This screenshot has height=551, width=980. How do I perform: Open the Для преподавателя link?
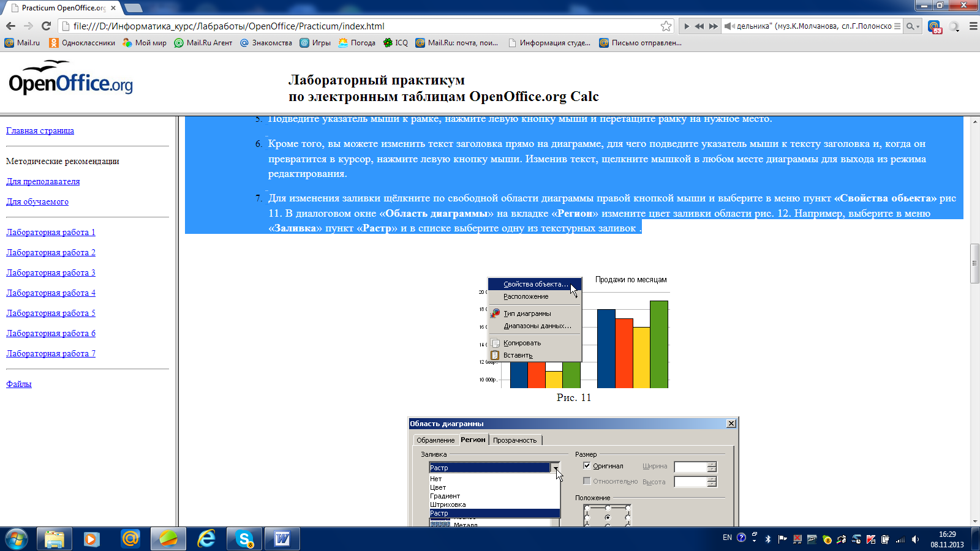click(43, 181)
